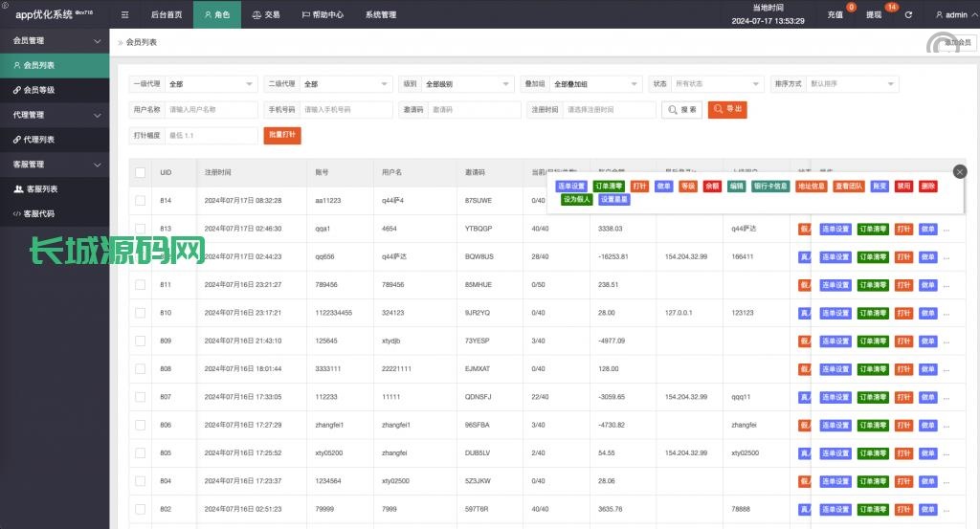Click the orange 导出 export button

coord(727,110)
